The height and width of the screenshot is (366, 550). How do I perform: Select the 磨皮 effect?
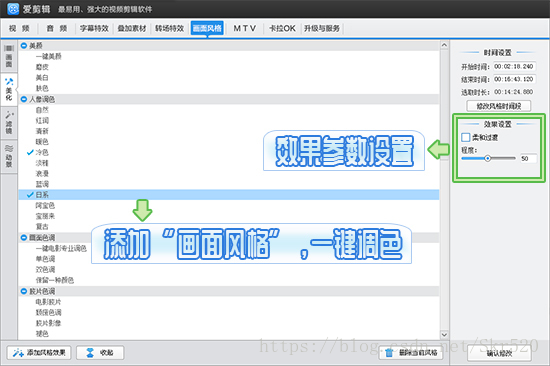[x=42, y=67]
